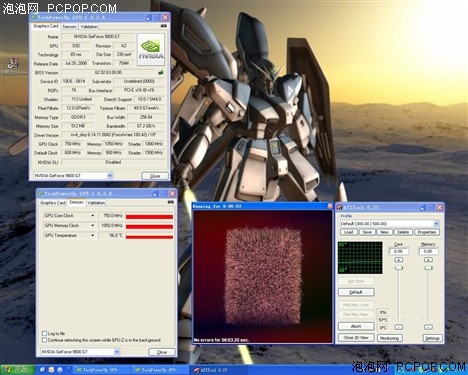Open graphics card dropdown in top GPU-Z window

coord(109,175)
